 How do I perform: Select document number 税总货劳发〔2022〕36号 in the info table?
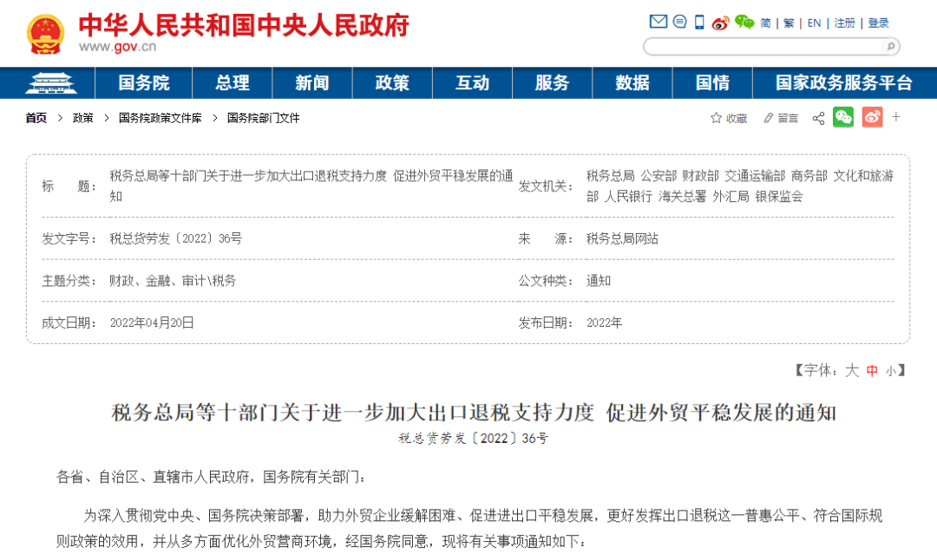click(x=175, y=238)
